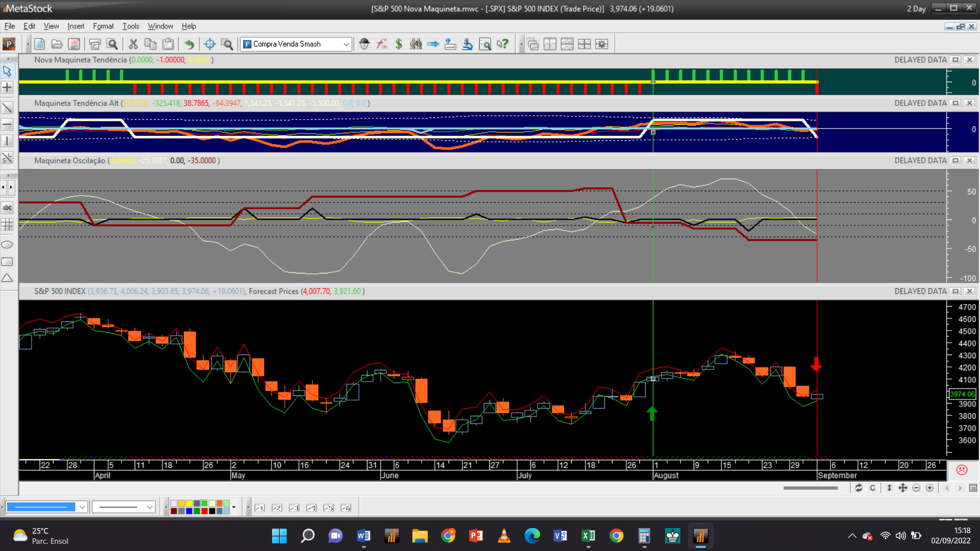980x551 pixels.
Task: Open the Indicator Builder fx icon
Action: (x=382, y=44)
